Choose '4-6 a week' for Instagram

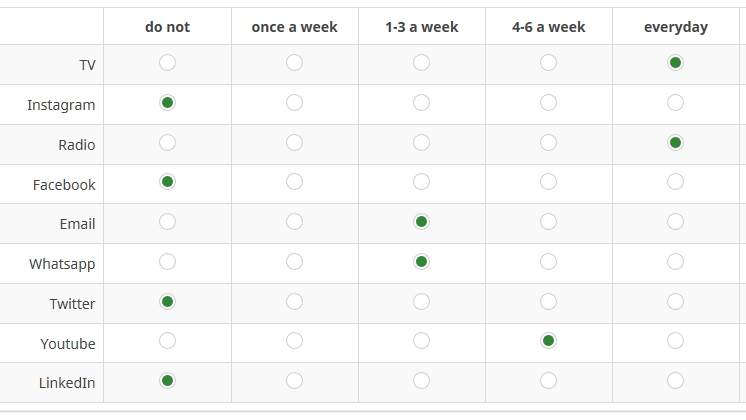548,103
